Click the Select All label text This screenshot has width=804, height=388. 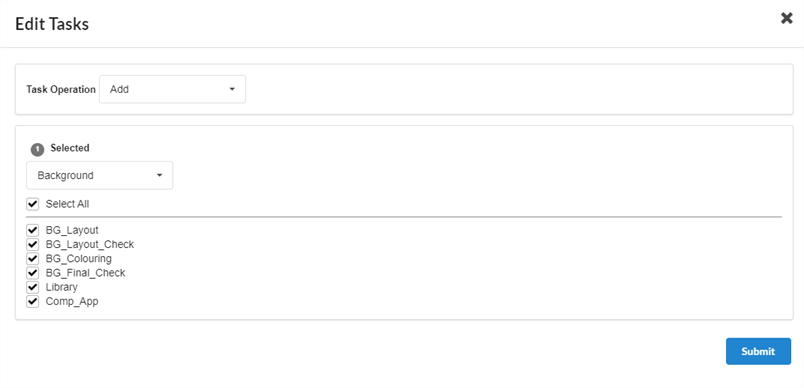(67, 204)
